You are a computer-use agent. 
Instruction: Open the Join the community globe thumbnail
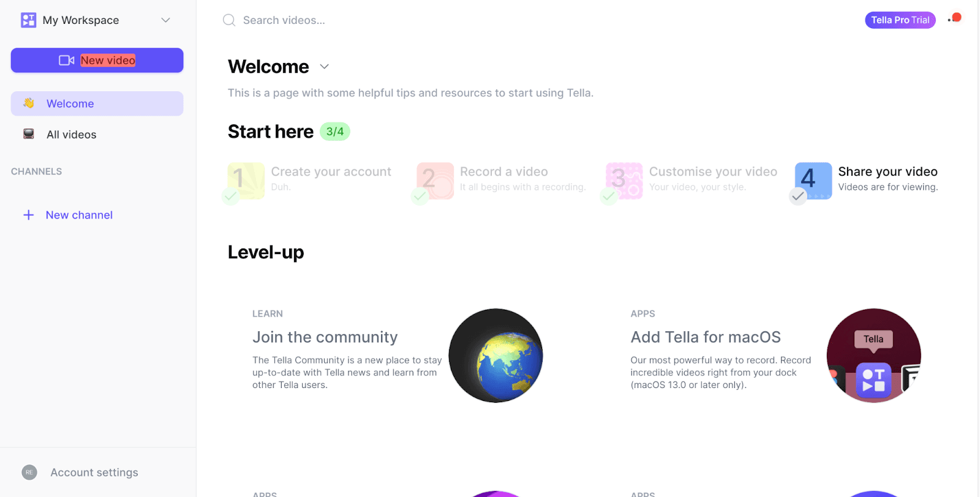point(496,356)
